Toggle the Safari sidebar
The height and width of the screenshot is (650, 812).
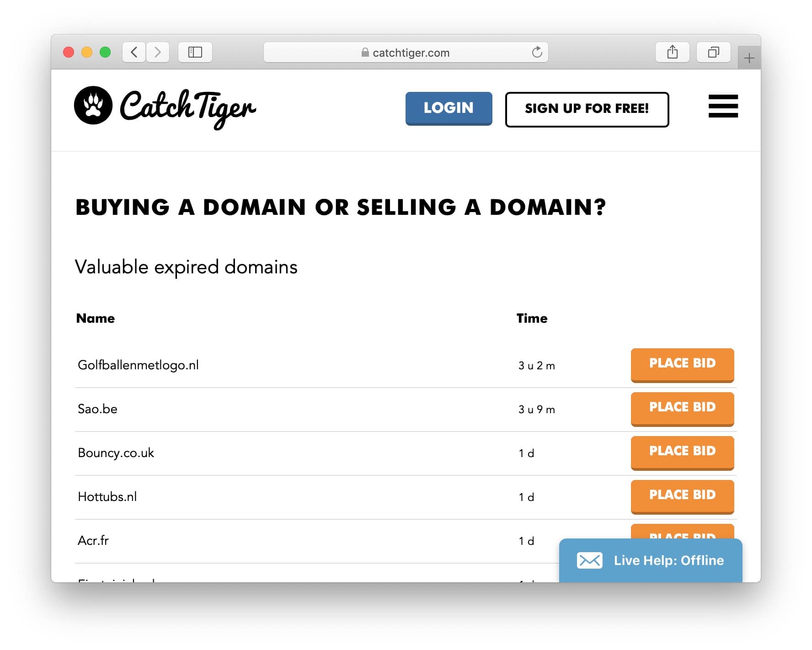[x=195, y=52]
